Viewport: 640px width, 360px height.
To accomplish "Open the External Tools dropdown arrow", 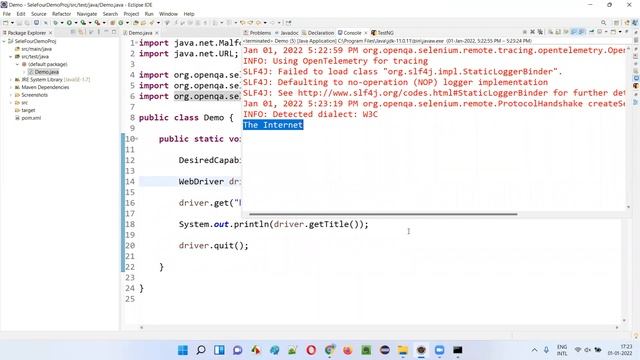I will click(104, 23).
